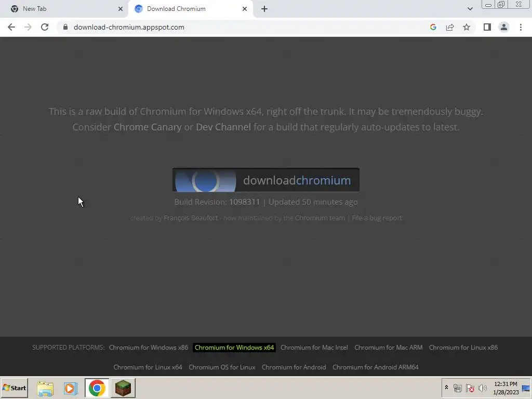Open a new tab with plus button
Viewport: 532px width, 399px height.
pyautogui.click(x=264, y=9)
